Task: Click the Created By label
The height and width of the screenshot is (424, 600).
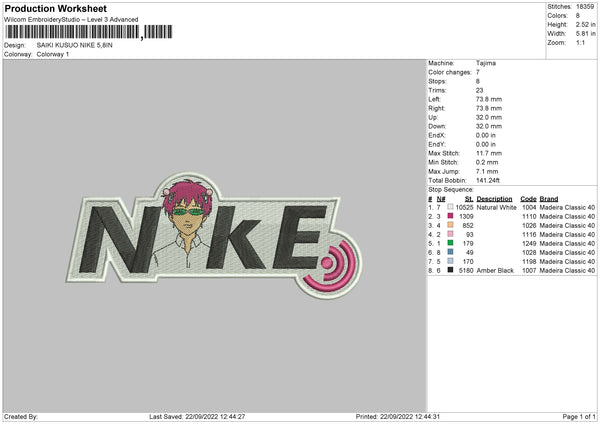Action: coord(21,417)
